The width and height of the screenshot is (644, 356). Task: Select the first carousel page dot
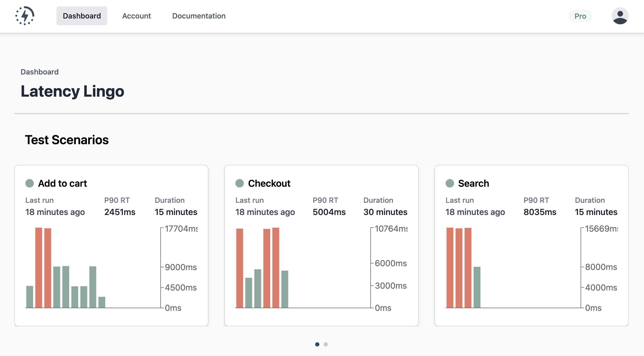tap(317, 344)
